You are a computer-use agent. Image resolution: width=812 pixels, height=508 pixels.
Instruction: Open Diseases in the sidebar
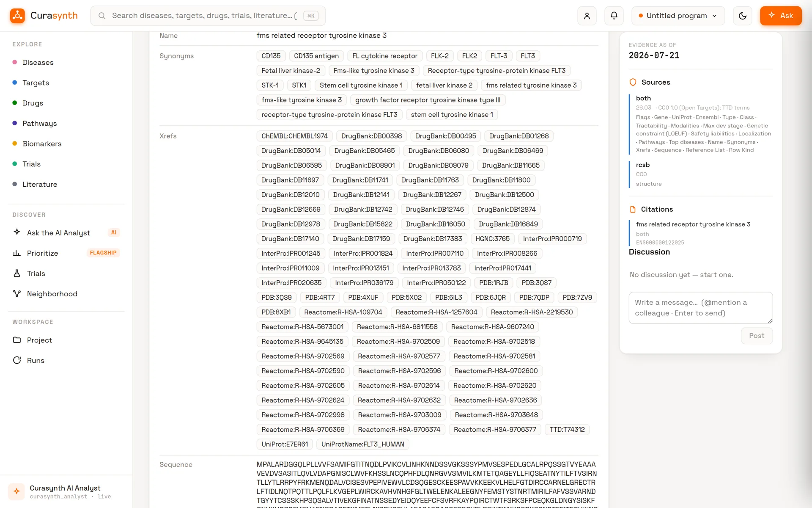[x=38, y=62]
